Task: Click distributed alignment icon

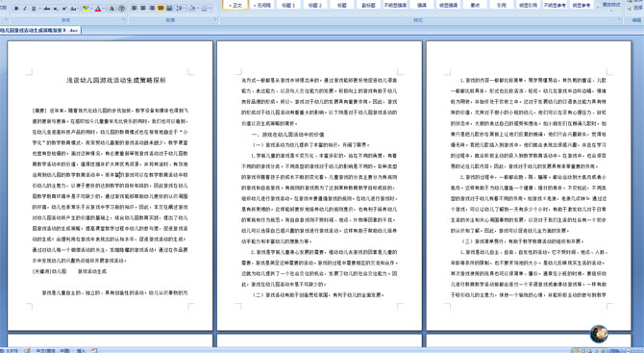Action: click(x=169, y=8)
